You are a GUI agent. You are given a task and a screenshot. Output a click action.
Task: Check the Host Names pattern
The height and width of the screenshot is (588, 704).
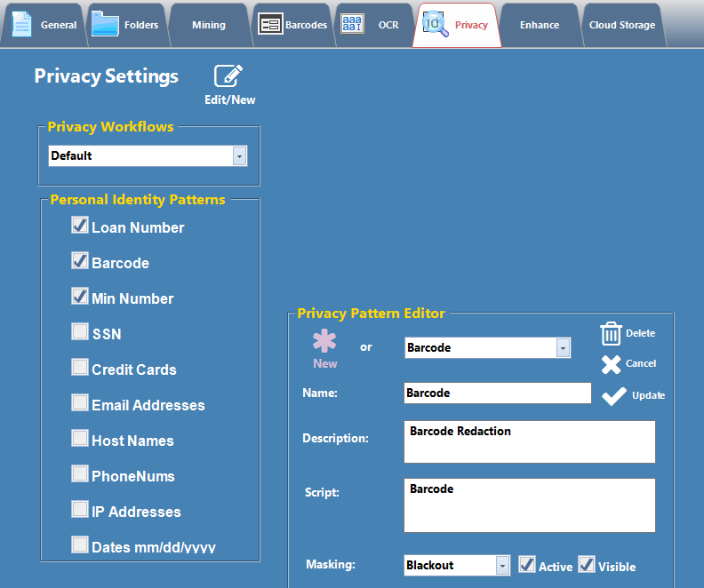(80, 438)
